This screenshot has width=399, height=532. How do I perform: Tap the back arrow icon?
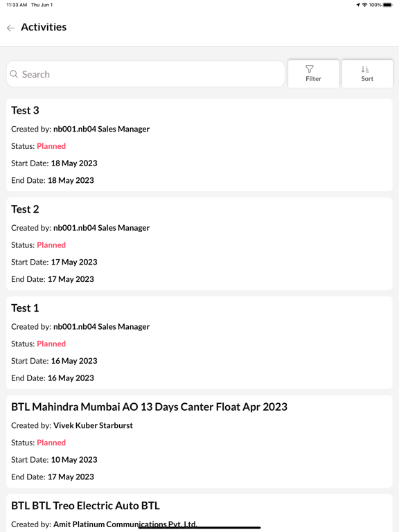point(11,28)
